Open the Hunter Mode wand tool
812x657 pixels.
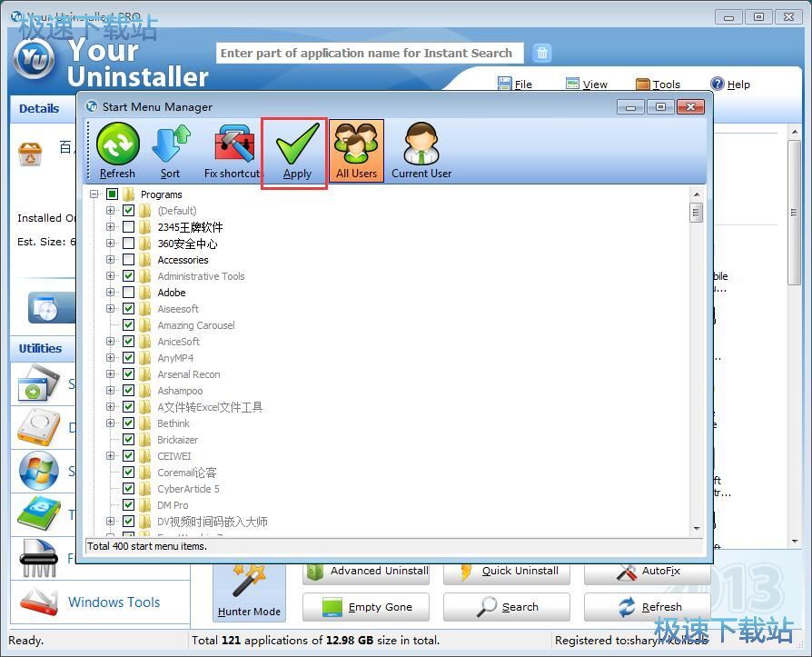click(249, 592)
